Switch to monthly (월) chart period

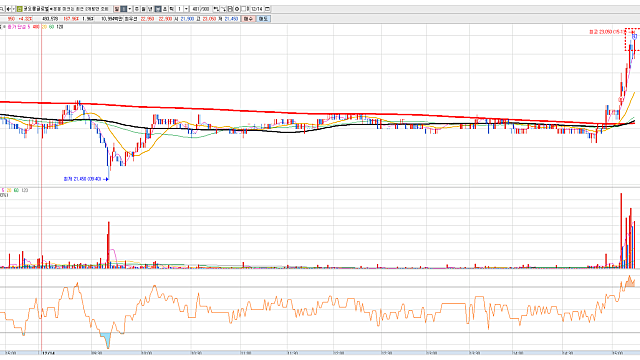tap(143, 9)
